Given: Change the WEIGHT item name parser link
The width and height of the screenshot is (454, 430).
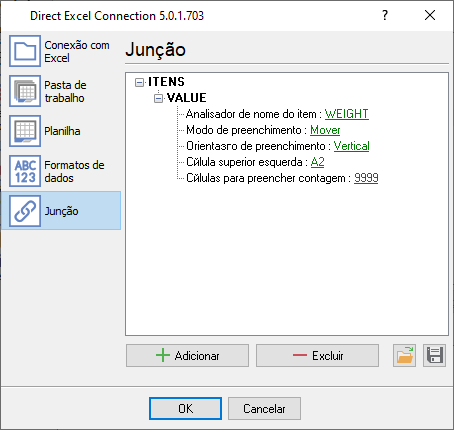Looking at the screenshot, I should [347, 114].
